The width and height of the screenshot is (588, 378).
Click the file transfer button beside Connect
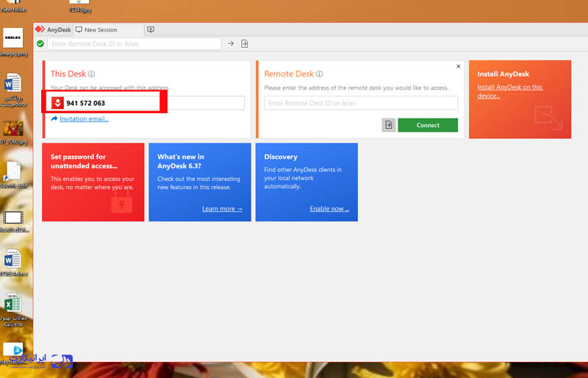click(x=389, y=125)
